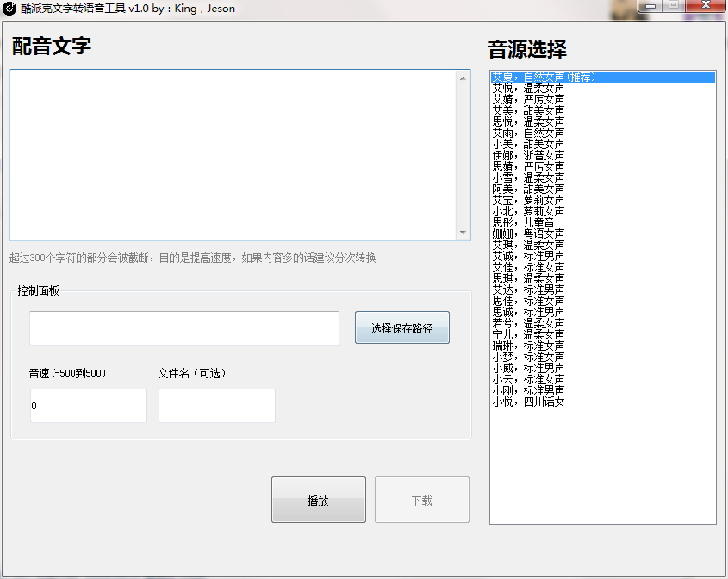728x579 pixels.
Task: Select 伊娜，浙普女声 from the voice list
Action: pos(529,155)
